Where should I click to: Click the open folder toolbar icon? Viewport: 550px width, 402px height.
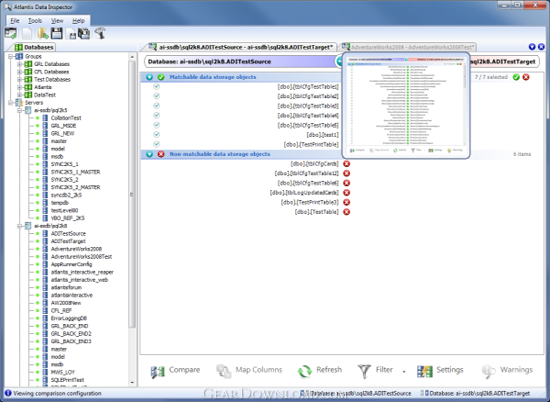(x=43, y=34)
